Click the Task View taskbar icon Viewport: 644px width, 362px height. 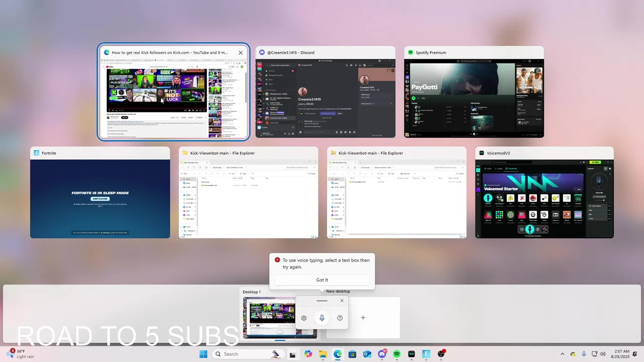[x=292, y=354]
